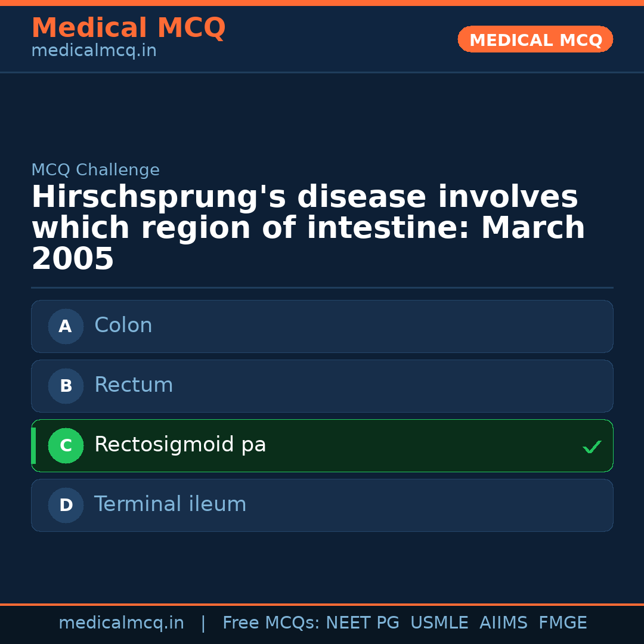Select FMGE in the footer
Screen dimensions: 644x644
[x=563, y=623]
